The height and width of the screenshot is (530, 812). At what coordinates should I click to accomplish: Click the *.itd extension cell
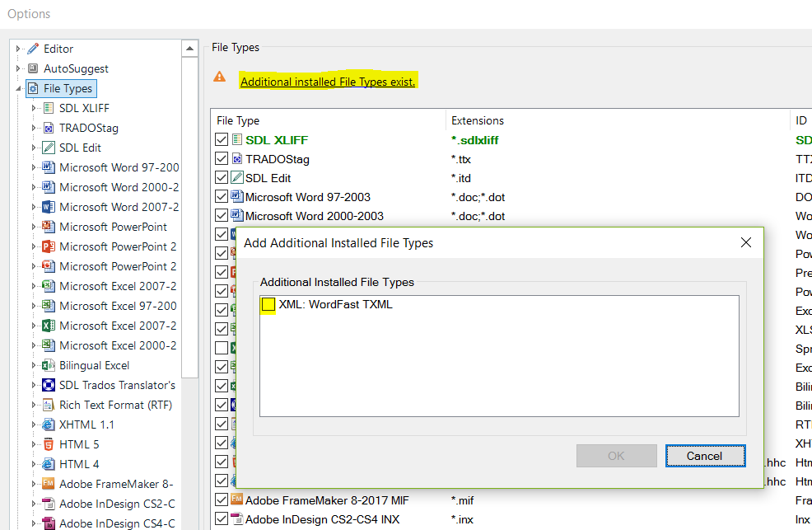click(x=461, y=178)
